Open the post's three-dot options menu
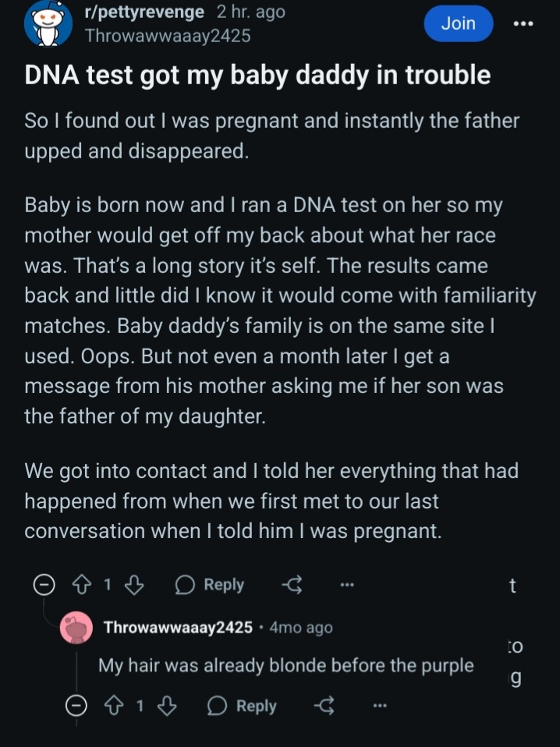Screen dimensions: 560x747 click(523, 24)
